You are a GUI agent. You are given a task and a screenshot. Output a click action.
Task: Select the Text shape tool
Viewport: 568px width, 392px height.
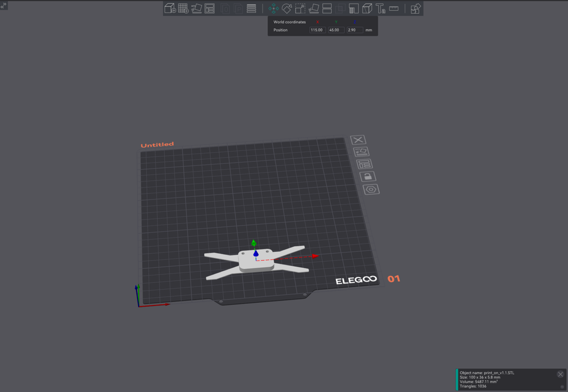pos(380,8)
